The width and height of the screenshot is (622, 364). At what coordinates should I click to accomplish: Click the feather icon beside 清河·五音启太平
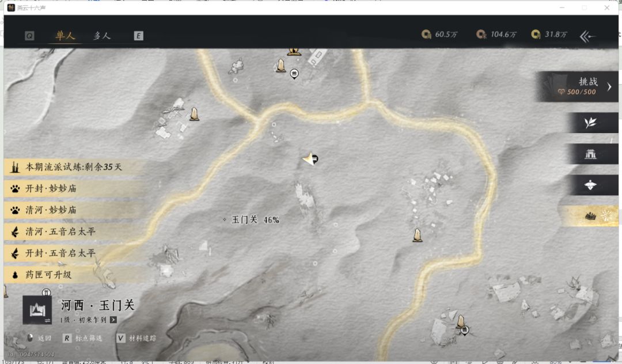click(15, 232)
